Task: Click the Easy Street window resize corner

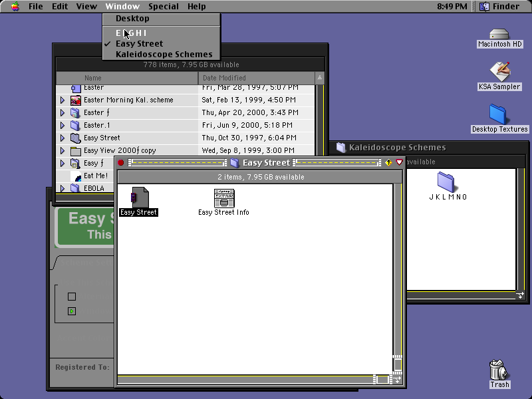Action: coord(397,380)
